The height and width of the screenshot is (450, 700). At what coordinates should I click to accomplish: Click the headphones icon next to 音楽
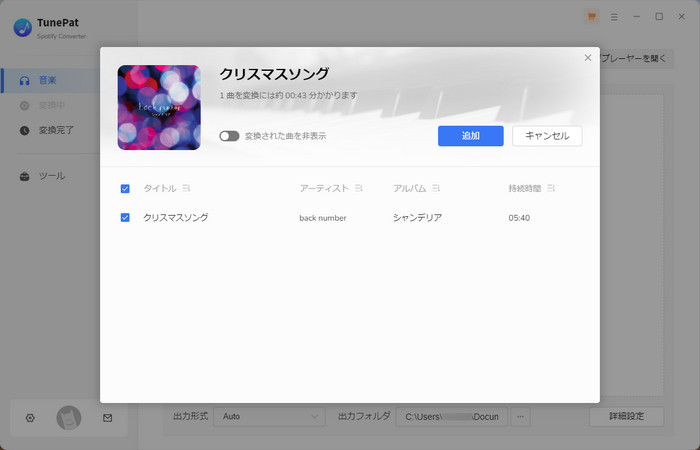[25, 80]
